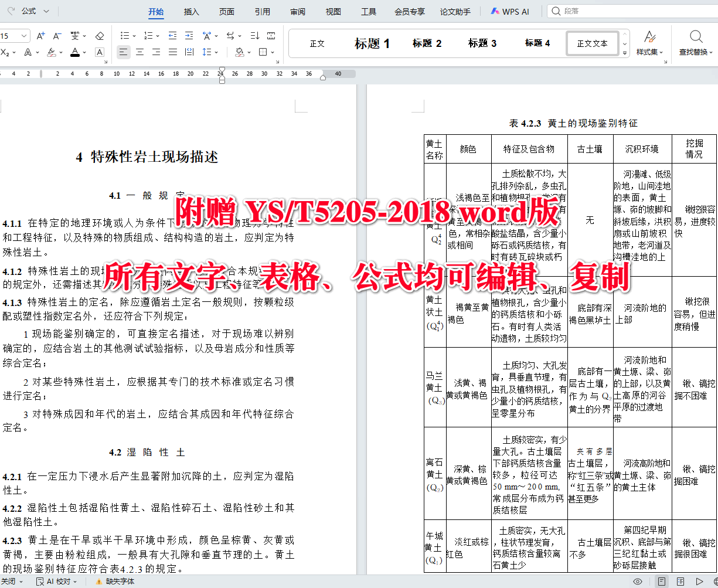
Task: Decrease font size with the A- icon
Action: pyautogui.click(x=57, y=36)
